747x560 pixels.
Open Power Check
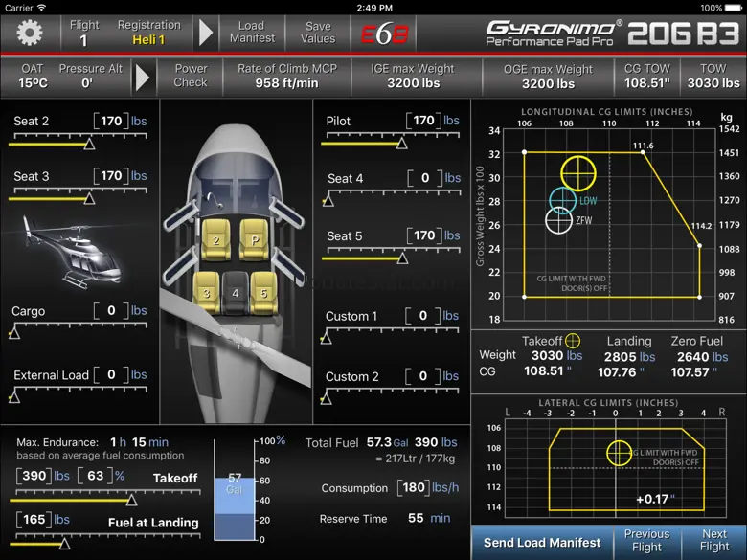click(x=191, y=76)
